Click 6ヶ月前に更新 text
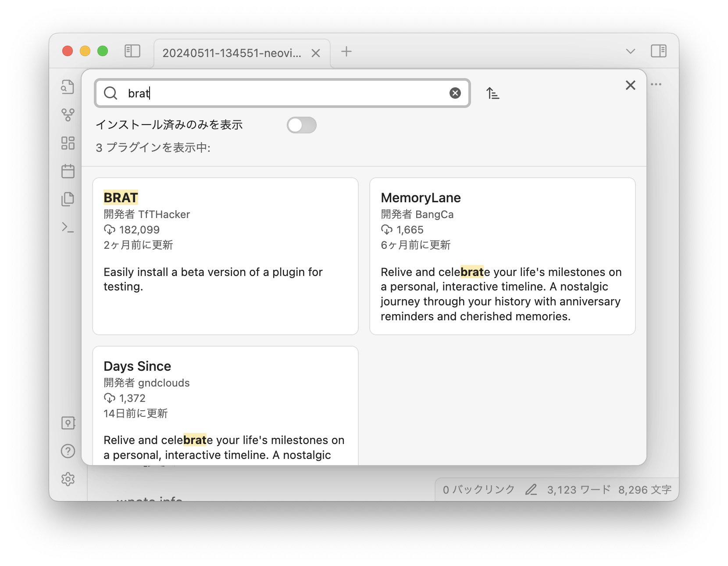 [415, 245]
